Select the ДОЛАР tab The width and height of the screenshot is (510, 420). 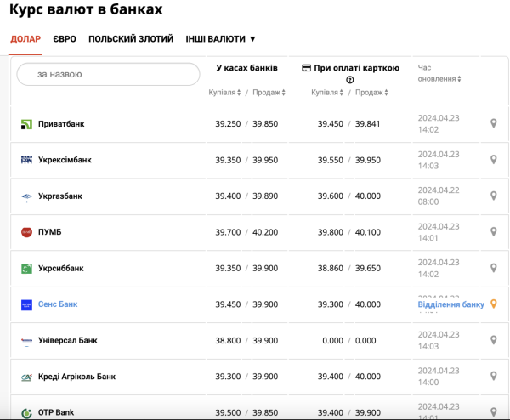(x=25, y=39)
